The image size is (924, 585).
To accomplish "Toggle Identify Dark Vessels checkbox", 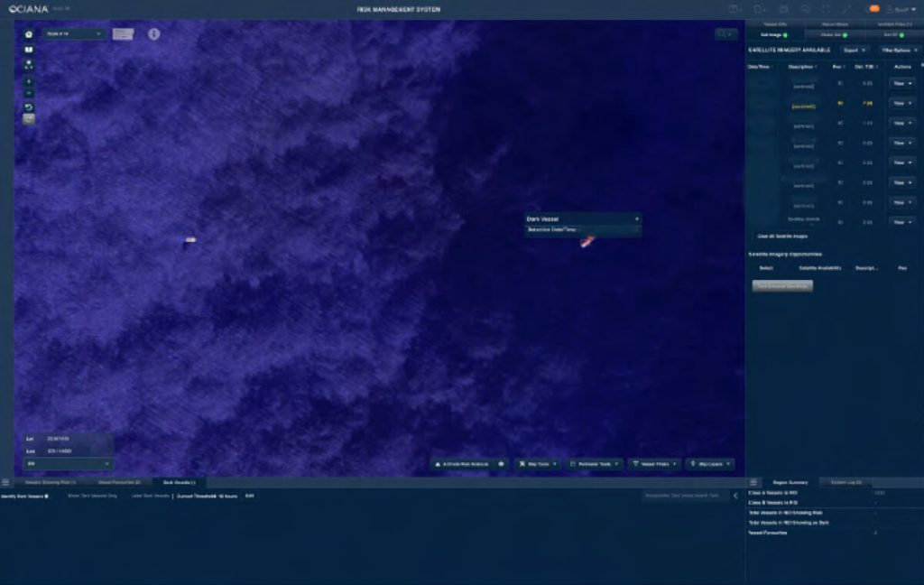I will click(x=47, y=496).
